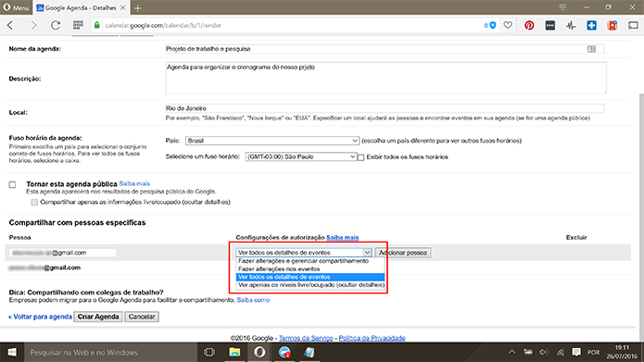Go forward to next page
The height and width of the screenshot is (362, 644).
pyautogui.click(x=33, y=25)
